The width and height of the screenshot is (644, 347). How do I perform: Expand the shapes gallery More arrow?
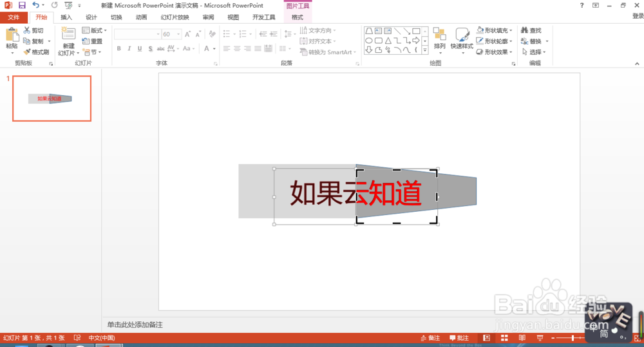(424, 50)
